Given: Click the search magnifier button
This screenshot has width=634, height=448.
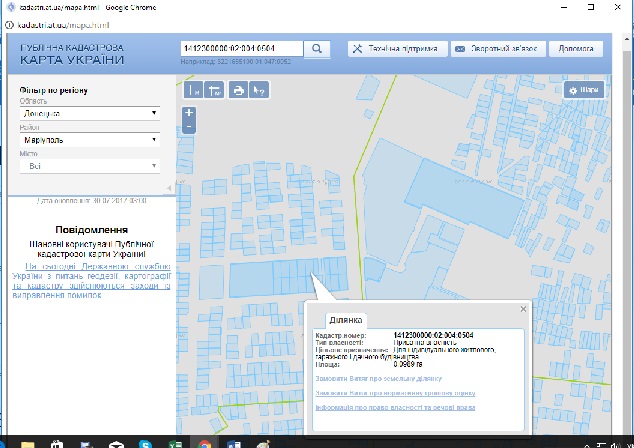Looking at the screenshot, I should 317,49.
